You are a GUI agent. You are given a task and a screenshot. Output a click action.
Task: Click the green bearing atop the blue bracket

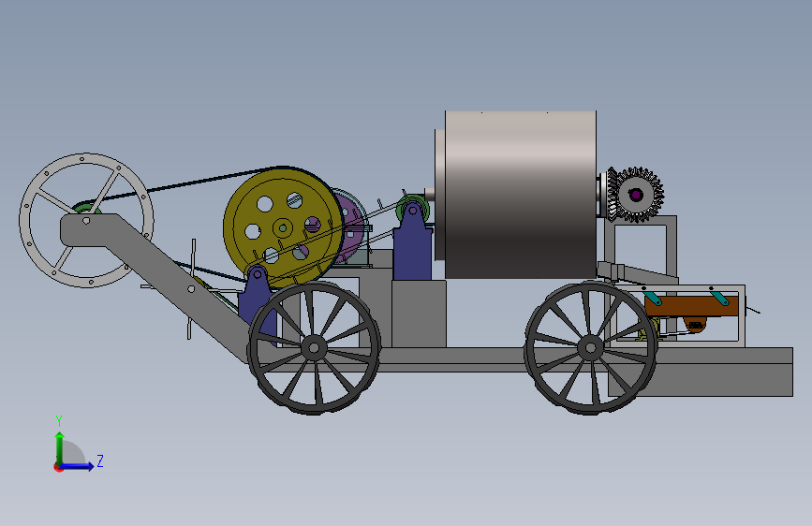pyautogui.click(x=413, y=209)
